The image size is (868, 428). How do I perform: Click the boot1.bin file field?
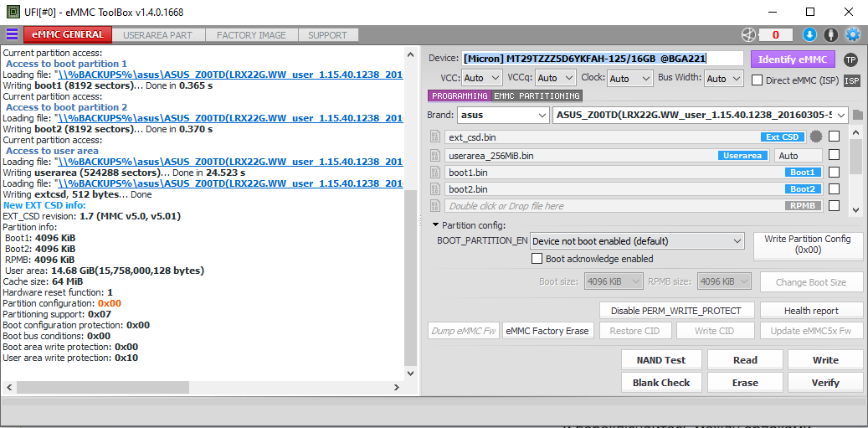634,173
